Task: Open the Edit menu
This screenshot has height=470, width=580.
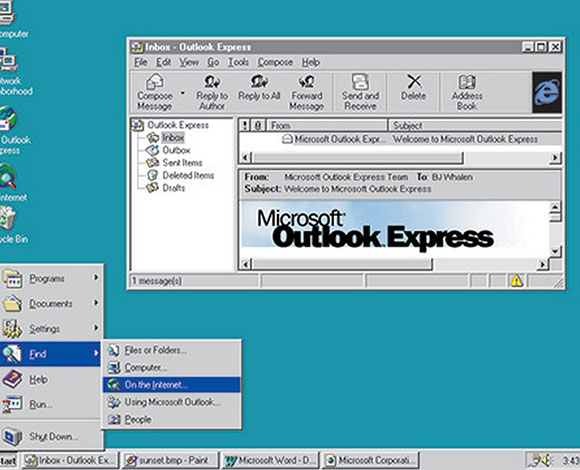Action: tap(163, 62)
